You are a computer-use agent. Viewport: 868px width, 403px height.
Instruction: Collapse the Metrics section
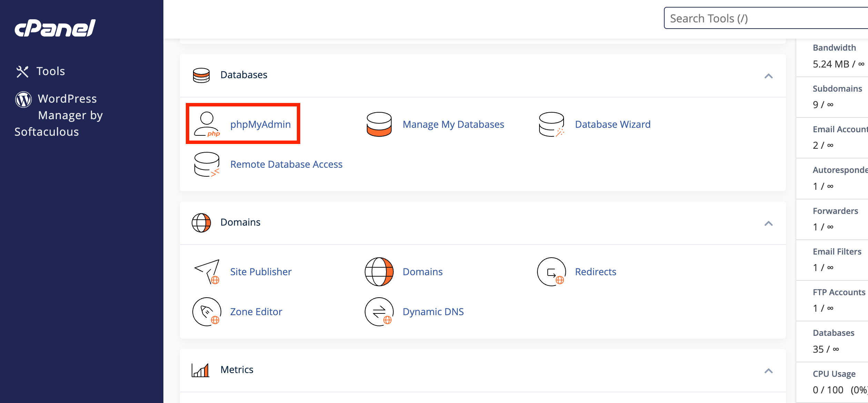tap(769, 371)
